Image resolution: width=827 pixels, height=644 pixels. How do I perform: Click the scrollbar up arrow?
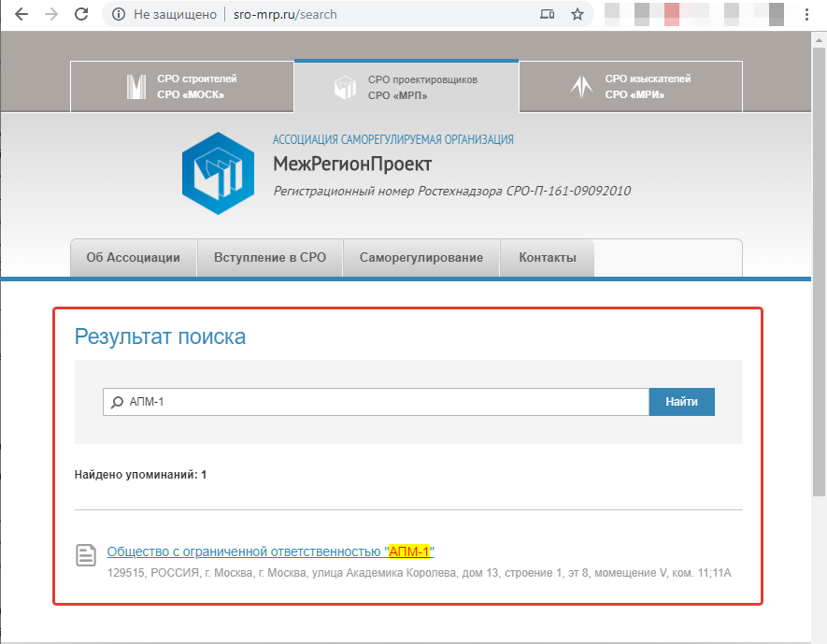[x=819, y=39]
